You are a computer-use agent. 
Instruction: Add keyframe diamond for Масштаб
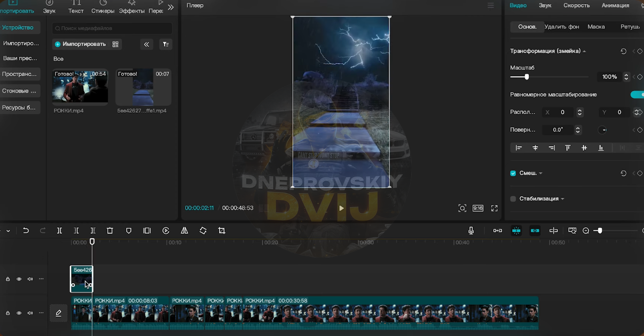(640, 77)
